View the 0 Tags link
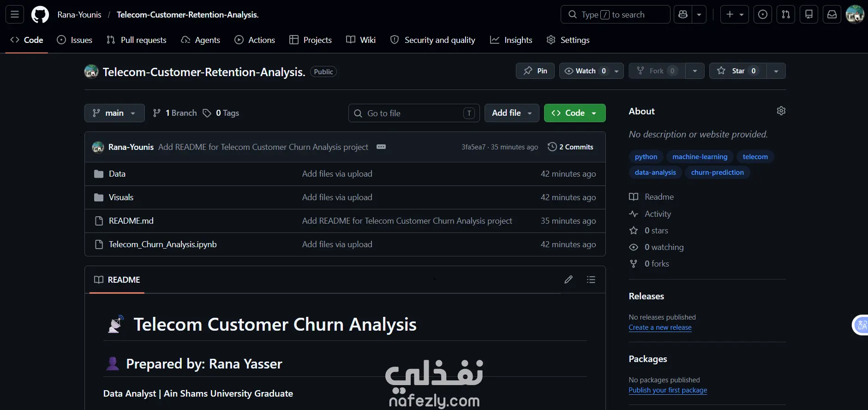 point(221,113)
